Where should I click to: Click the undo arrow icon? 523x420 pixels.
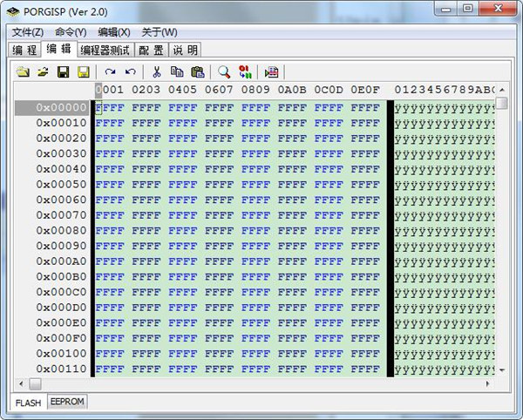coord(130,71)
